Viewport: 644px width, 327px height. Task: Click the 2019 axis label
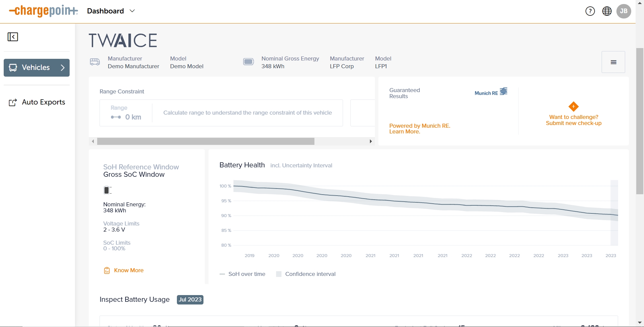pos(250,256)
